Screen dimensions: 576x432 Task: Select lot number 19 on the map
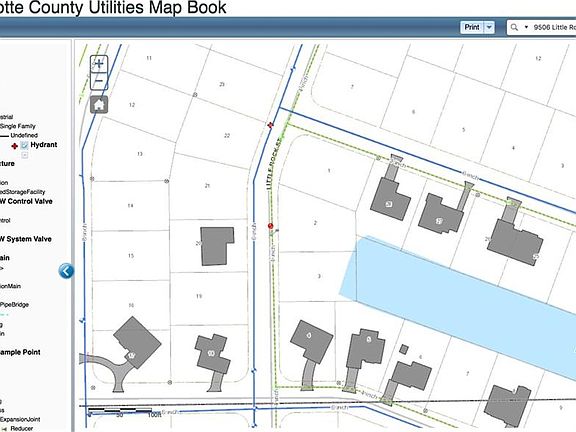(199, 296)
